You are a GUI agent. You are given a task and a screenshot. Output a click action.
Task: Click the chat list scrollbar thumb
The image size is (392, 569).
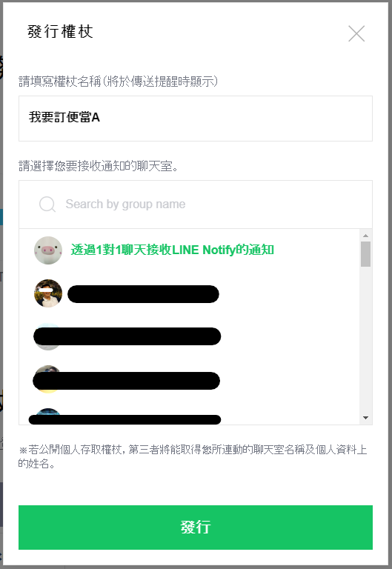[x=365, y=254]
